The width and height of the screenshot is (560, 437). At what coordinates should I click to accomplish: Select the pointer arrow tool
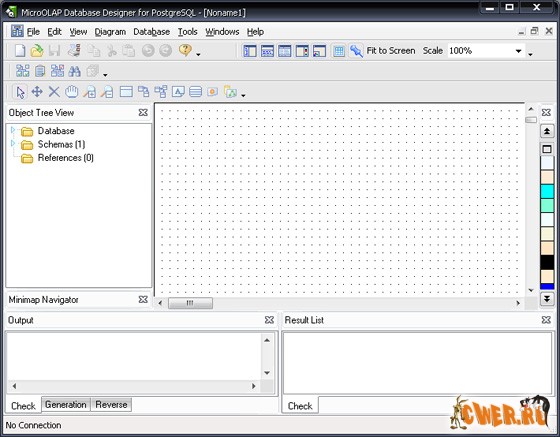tap(20, 92)
